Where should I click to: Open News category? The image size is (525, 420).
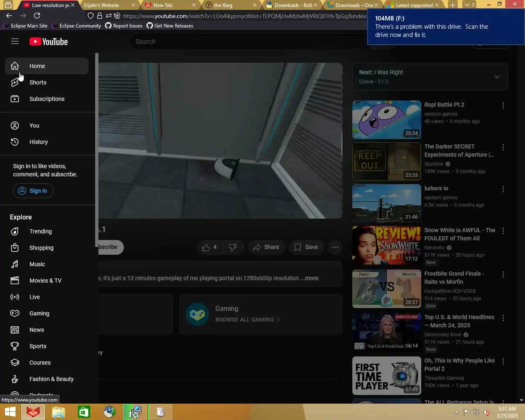[x=47, y=330]
